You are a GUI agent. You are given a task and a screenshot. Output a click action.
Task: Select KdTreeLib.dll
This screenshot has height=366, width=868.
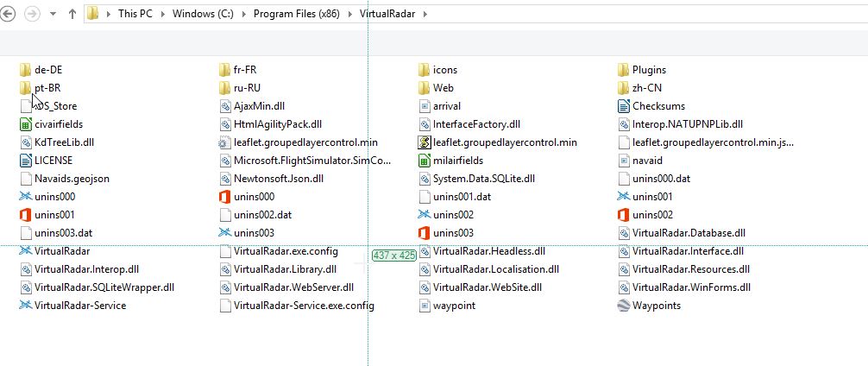pyautogui.click(x=57, y=142)
